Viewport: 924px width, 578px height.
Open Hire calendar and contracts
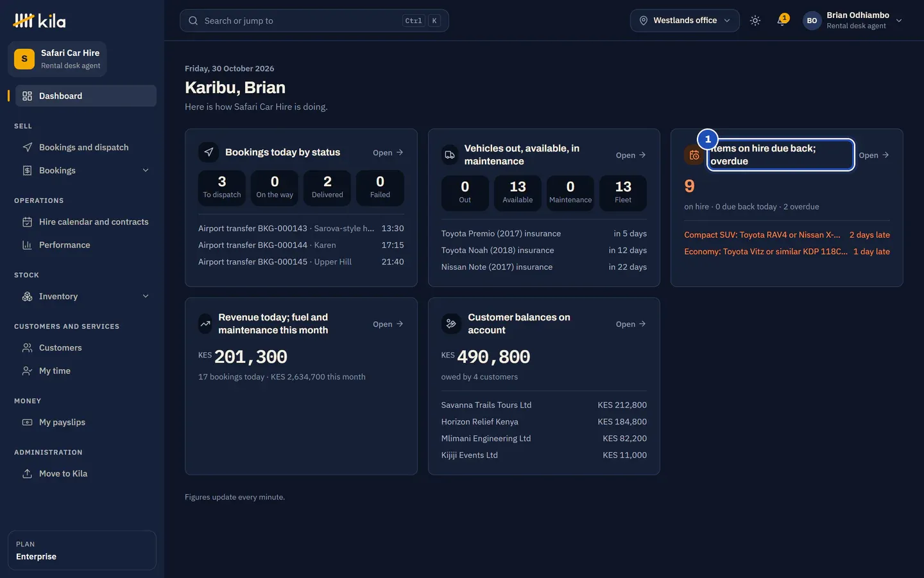pyautogui.click(x=86, y=222)
